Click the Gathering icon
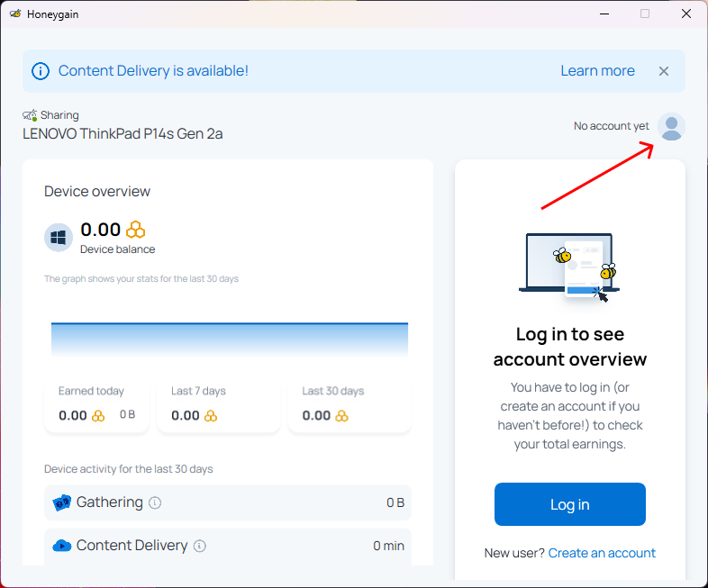This screenshot has height=588, width=708. (62, 502)
